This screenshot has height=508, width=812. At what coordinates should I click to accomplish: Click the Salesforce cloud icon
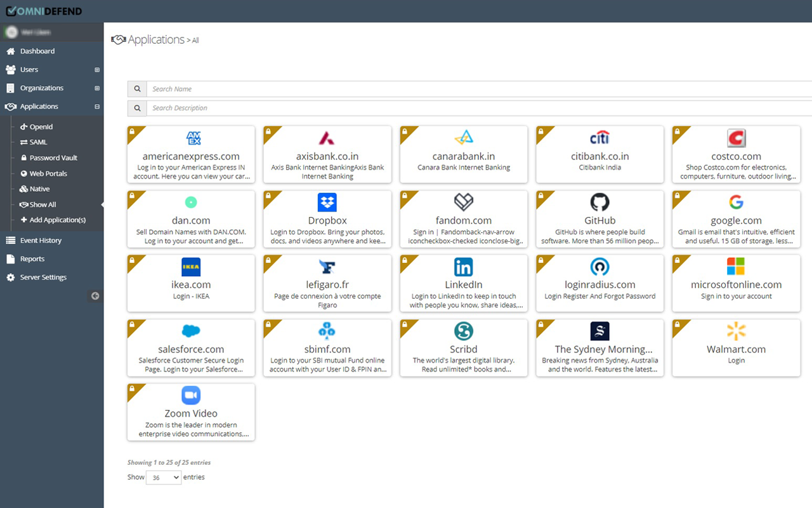pos(191,331)
